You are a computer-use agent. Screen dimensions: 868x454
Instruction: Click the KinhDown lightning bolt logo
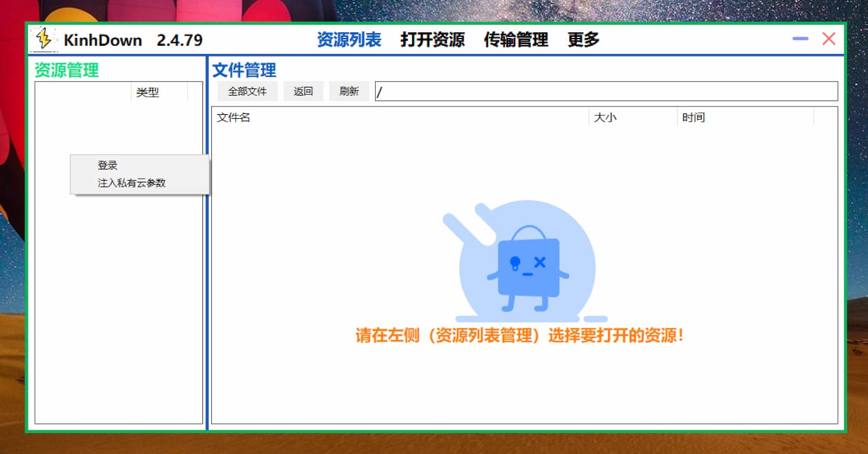(43, 39)
